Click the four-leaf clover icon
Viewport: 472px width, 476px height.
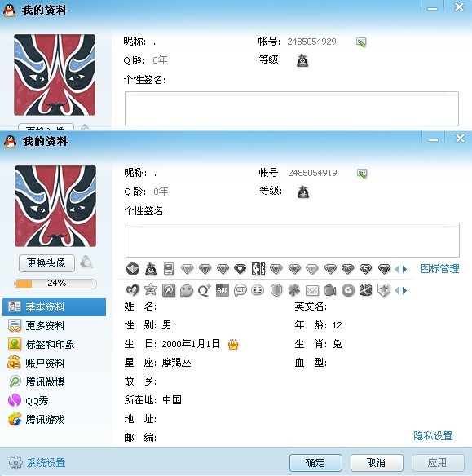coord(293,290)
